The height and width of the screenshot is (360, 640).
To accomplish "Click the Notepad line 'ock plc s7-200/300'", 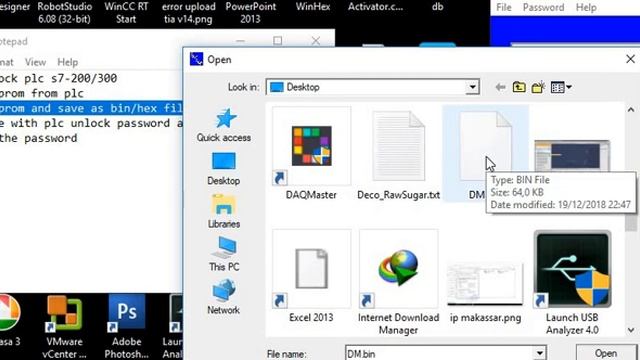I will [58, 78].
